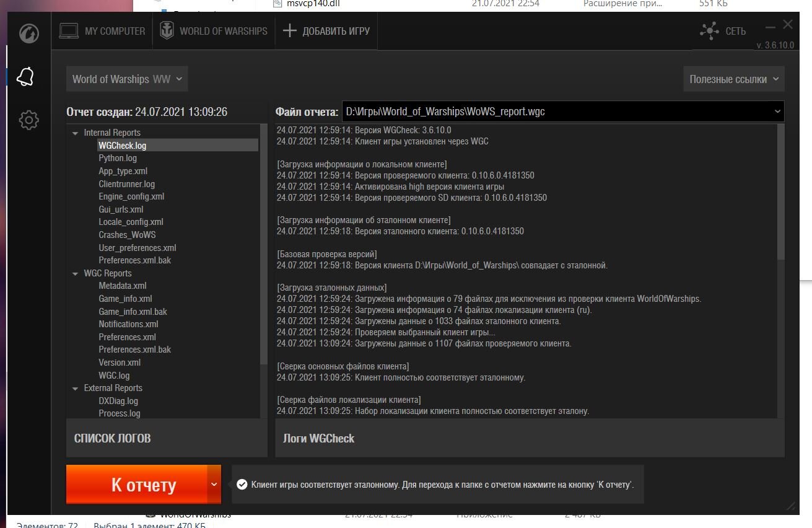Click the log line 'Версия WGCheck: 3.6.10.0'
Screen dimensions: 812x528
[x=364, y=130]
